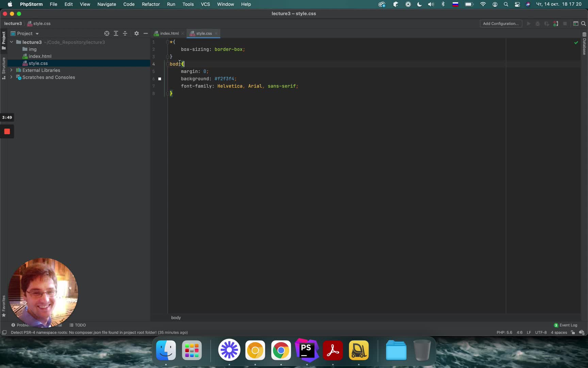588x368 pixels.
Task: Click the green inspection checkmark in editor
Action: click(576, 43)
